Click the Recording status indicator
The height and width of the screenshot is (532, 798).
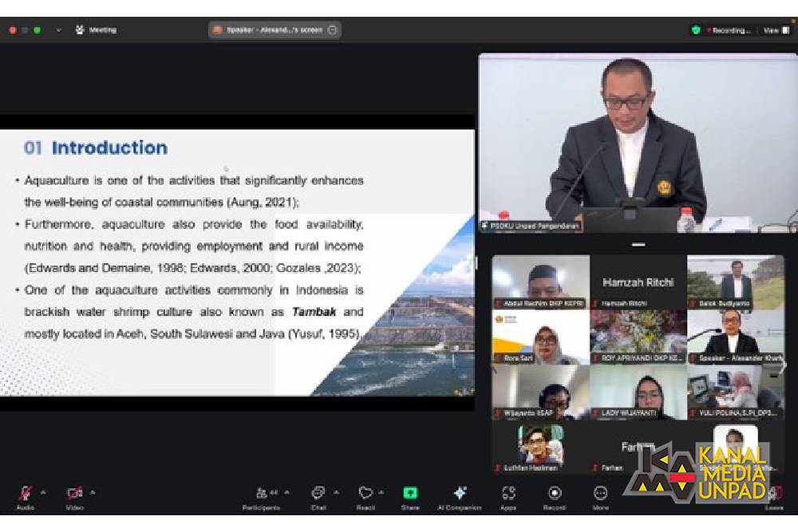[x=729, y=30]
